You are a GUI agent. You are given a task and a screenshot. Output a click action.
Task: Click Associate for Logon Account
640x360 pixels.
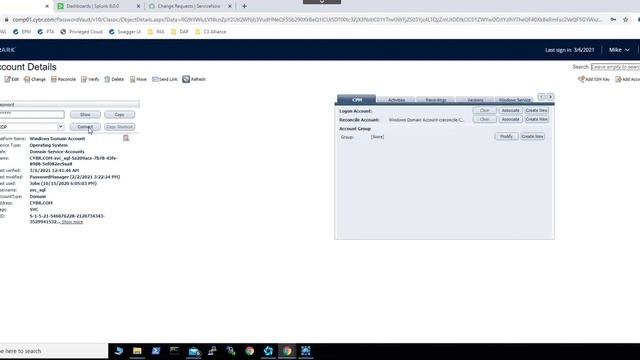(510, 111)
